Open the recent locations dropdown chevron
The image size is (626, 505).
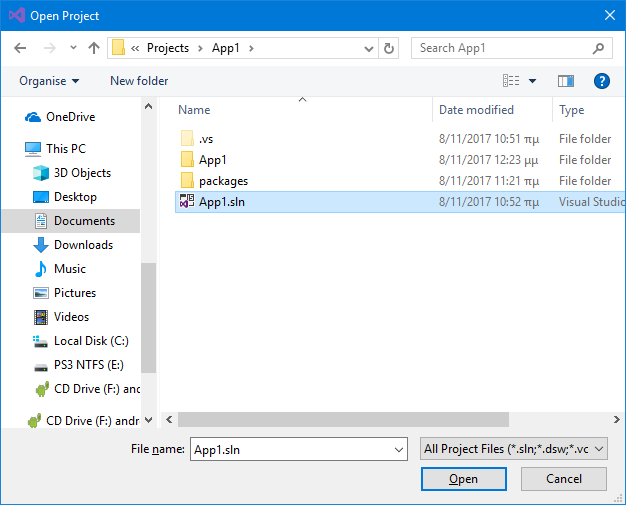click(73, 48)
